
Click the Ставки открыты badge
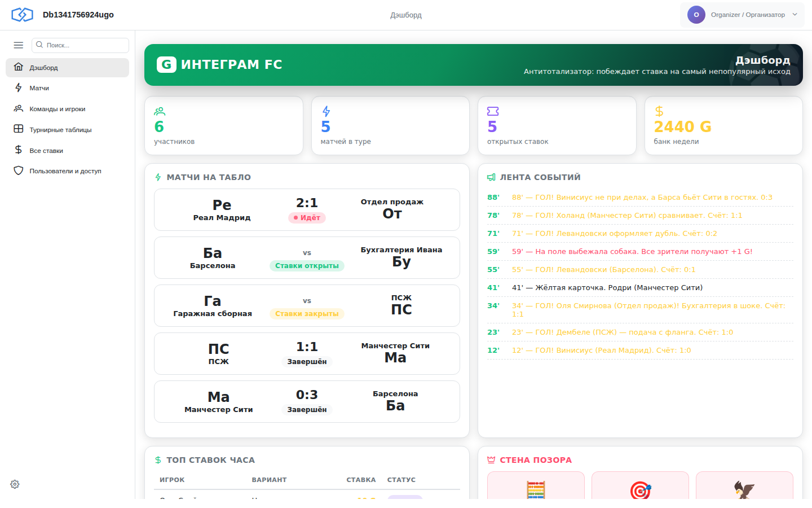coord(307,266)
